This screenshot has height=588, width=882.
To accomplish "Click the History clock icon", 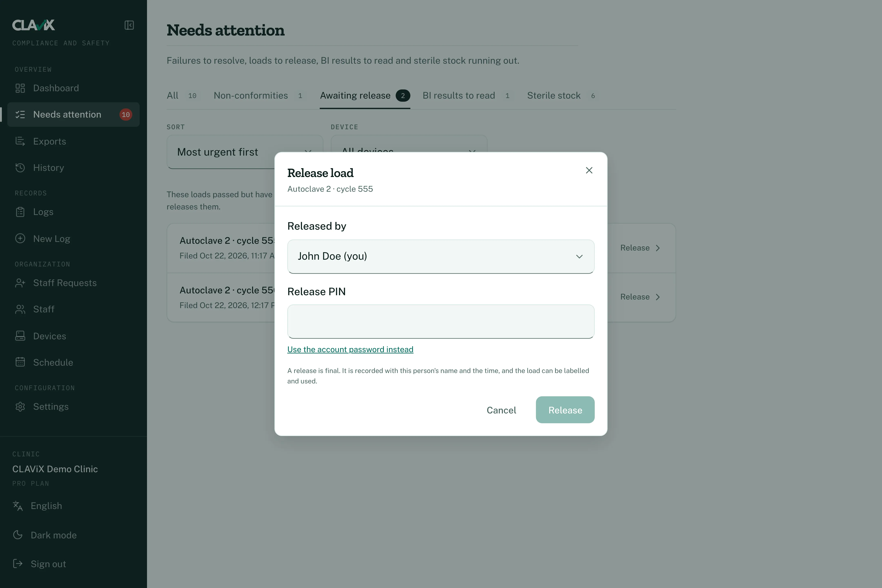I will pos(20,168).
